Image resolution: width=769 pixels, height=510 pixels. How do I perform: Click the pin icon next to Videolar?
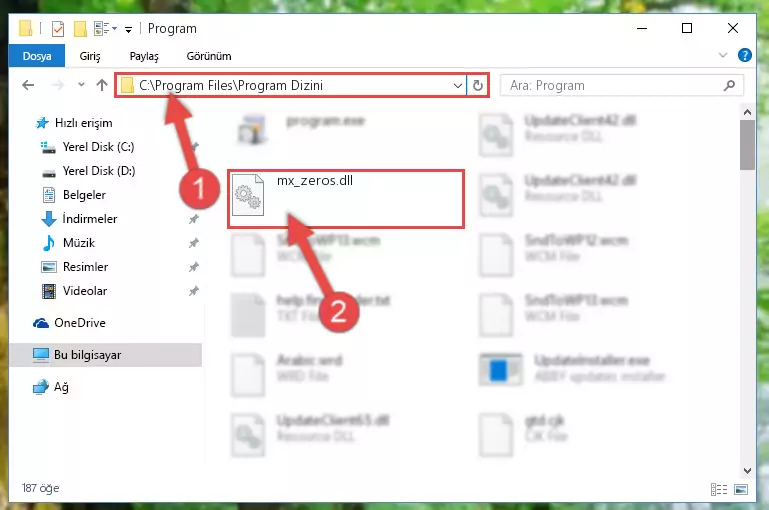[194, 291]
